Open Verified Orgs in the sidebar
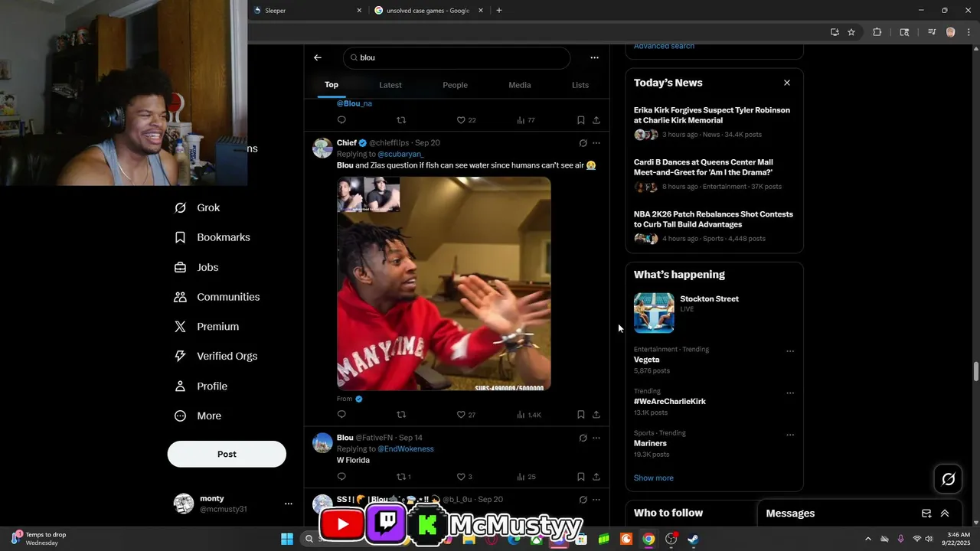This screenshot has height=551, width=980. [x=216, y=356]
